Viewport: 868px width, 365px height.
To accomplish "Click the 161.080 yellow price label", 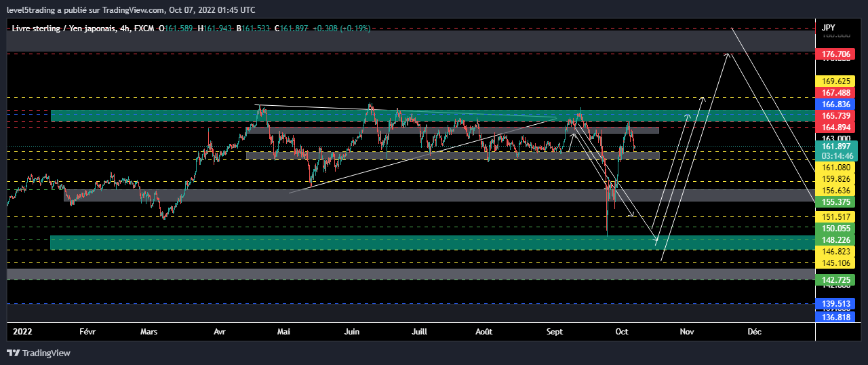I will [835, 167].
